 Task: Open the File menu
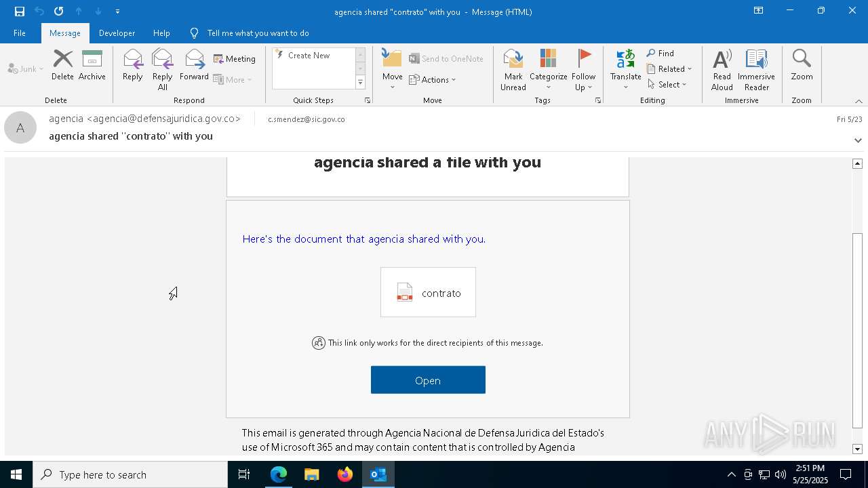(x=20, y=33)
